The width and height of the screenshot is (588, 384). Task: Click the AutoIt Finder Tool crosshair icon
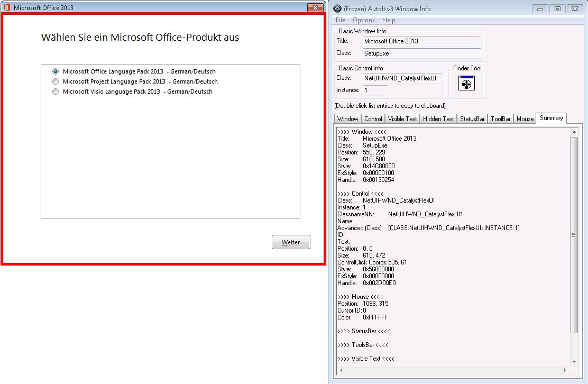[466, 84]
